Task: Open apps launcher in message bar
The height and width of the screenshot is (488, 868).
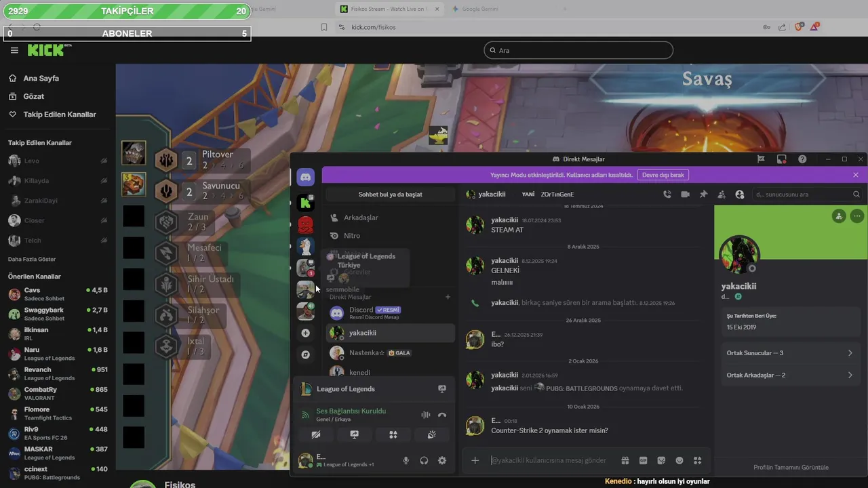Action: (x=697, y=460)
